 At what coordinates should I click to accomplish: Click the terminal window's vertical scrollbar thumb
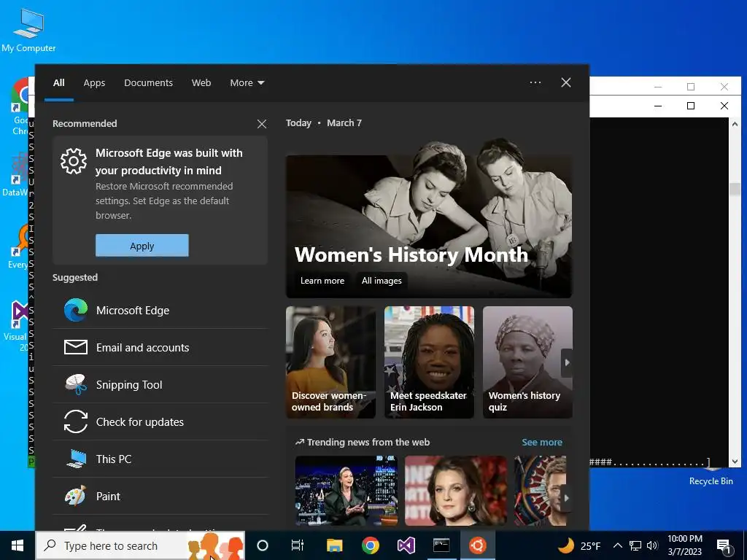click(x=735, y=189)
